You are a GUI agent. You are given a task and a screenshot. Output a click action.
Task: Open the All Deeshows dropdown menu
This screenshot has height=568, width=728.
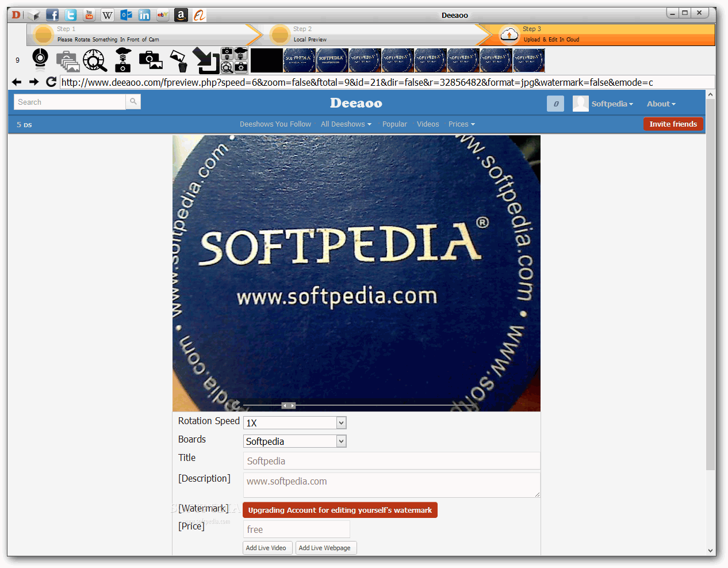click(346, 124)
